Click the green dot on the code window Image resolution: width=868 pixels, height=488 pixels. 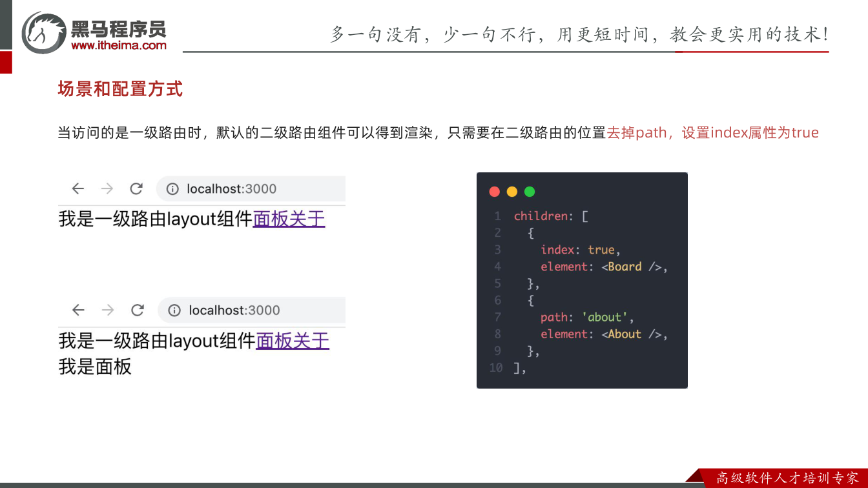click(x=530, y=192)
